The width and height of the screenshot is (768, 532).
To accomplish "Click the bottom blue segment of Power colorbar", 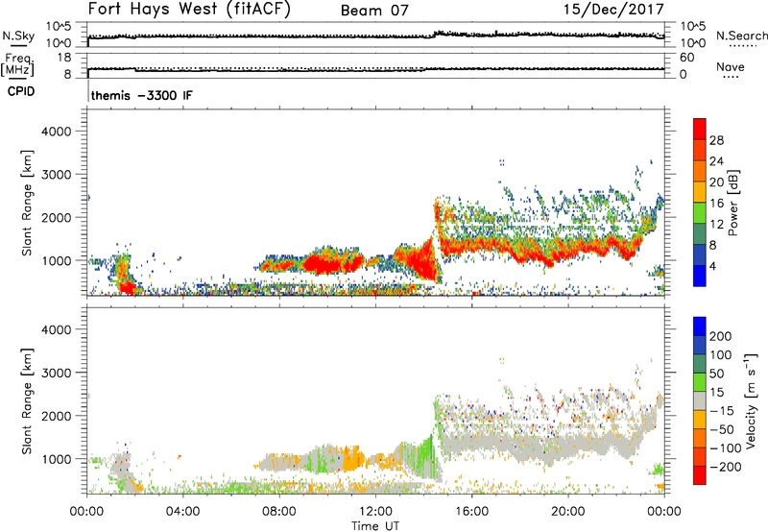I will [700, 276].
